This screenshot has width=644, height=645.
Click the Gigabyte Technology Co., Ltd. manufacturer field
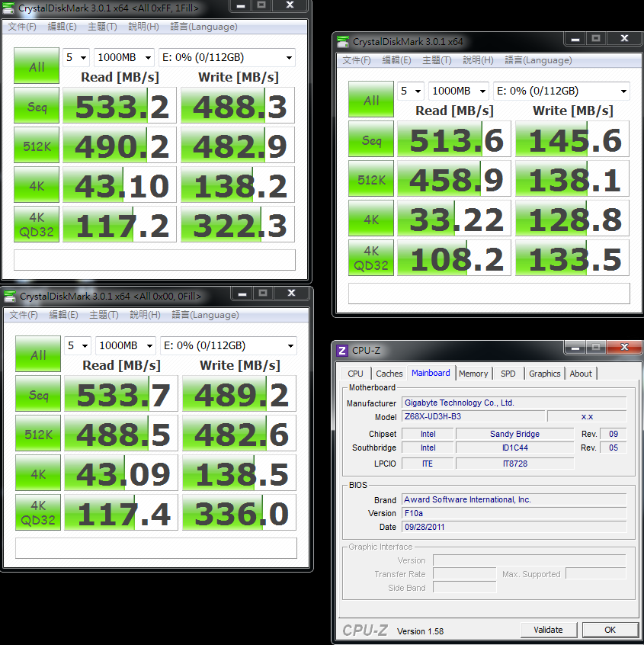click(514, 403)
